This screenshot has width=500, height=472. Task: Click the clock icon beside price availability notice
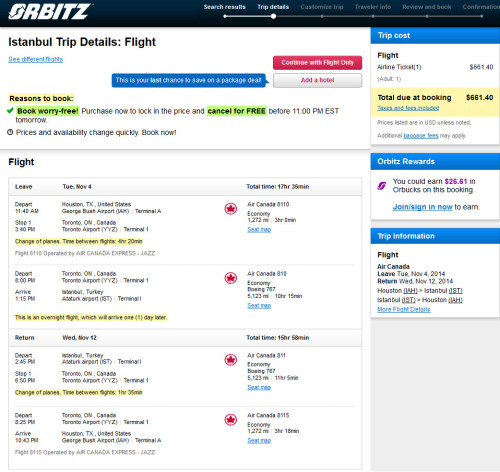(10, 132)
